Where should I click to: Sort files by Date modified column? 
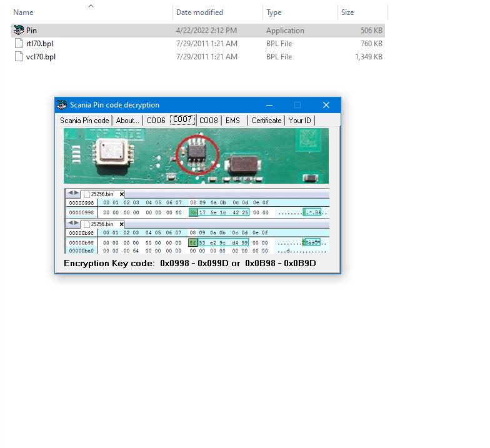tap(201, 12)
